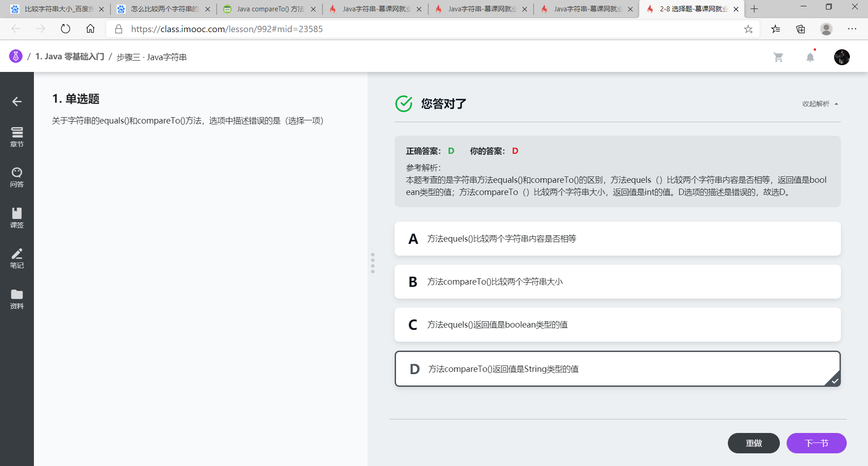Switch to the 比较字符串大小_百度 tab
The height and width of the screenshot is (466, 868).
pyautogui.click(x=54, y=9)
